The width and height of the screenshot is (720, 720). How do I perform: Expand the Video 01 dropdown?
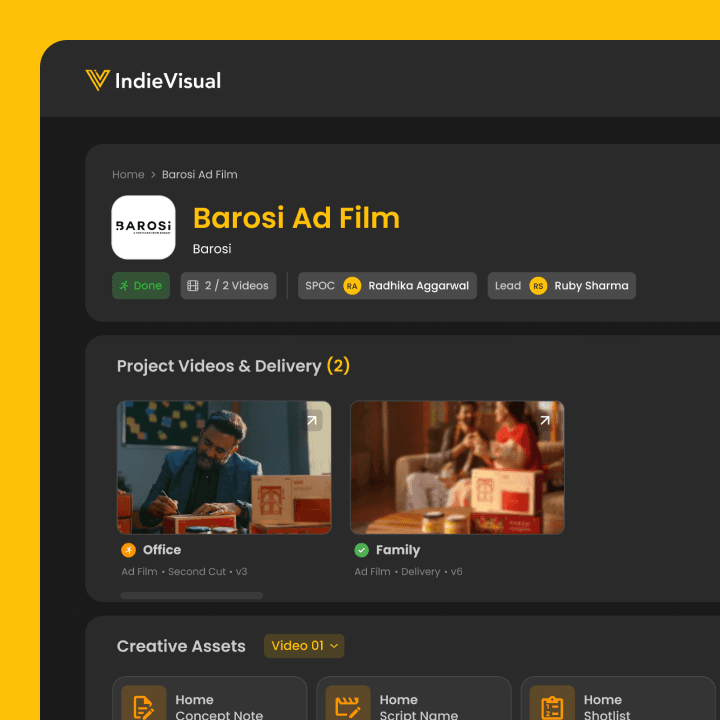[x=304, y=646]
